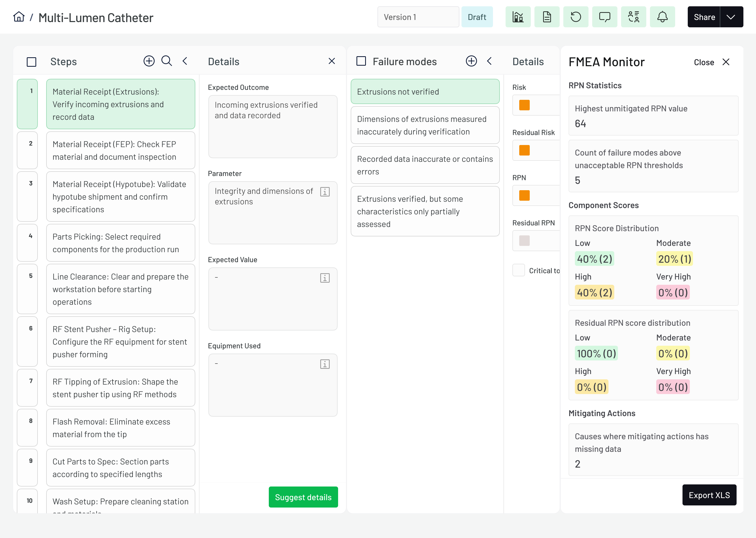Toggle the Failure modes select-all checkbox
Viewport: 756px width, 538px height.
point(361,61)
